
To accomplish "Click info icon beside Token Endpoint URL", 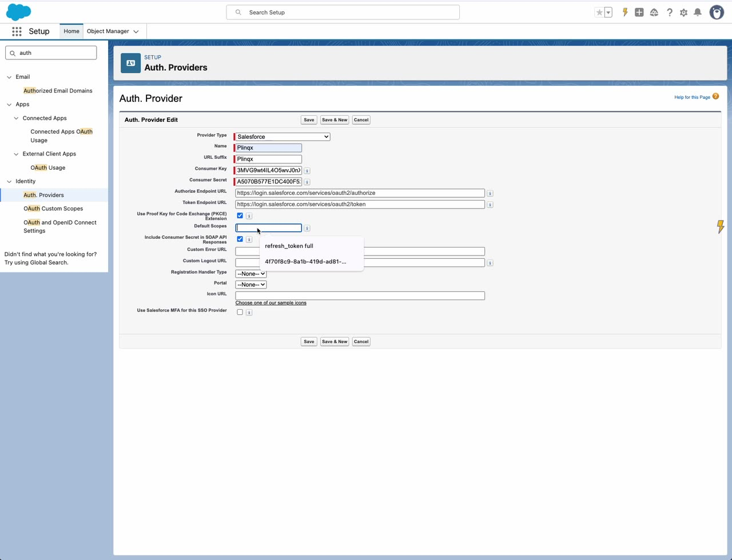I will click(490, 205).
